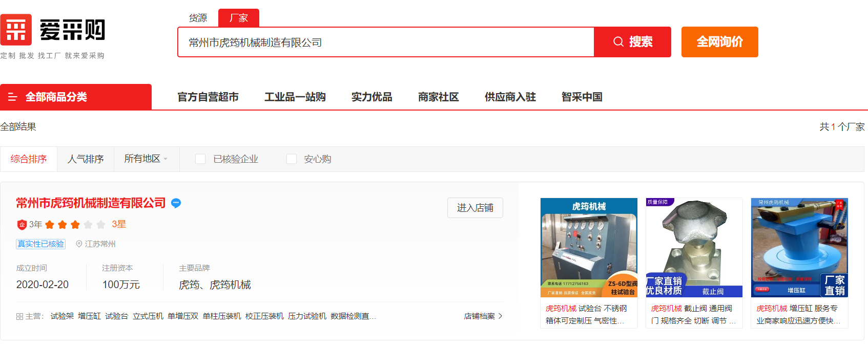This screenshot has height=348, width=868.
Task: Click the grid icon next to 主营
Action: coord(19,317)
